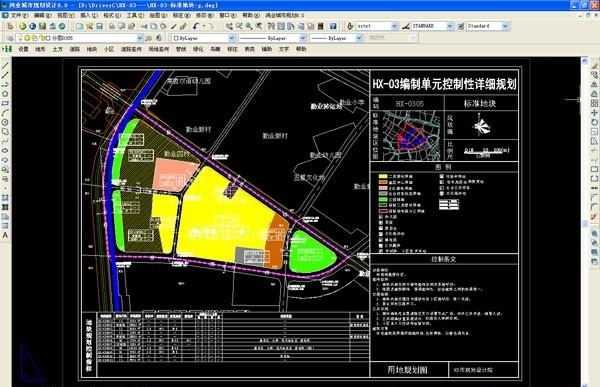The height and width of the screenshot is (387, 600).
Task: Select the Circle draw tool
Action: pyautogui.click(x=5, y=122)
